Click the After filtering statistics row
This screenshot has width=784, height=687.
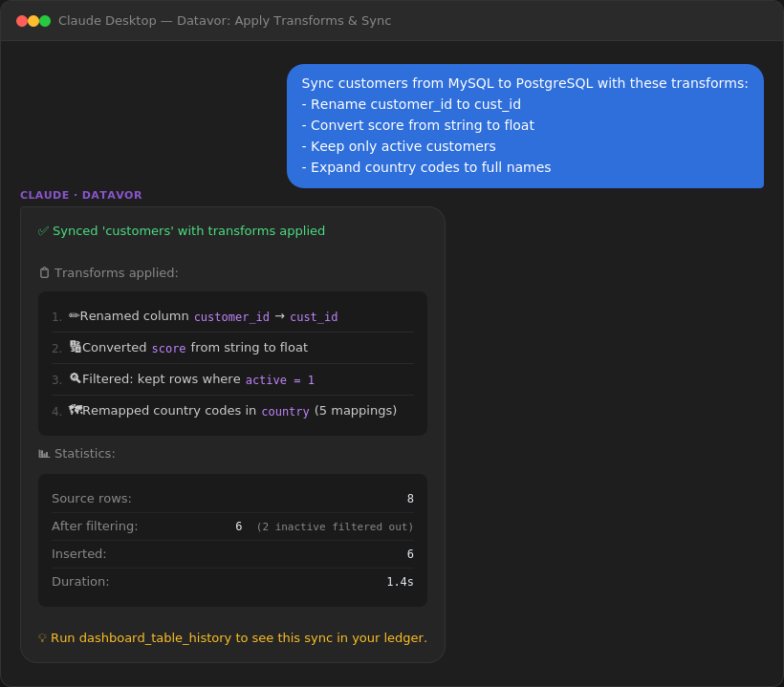[231, 526]
